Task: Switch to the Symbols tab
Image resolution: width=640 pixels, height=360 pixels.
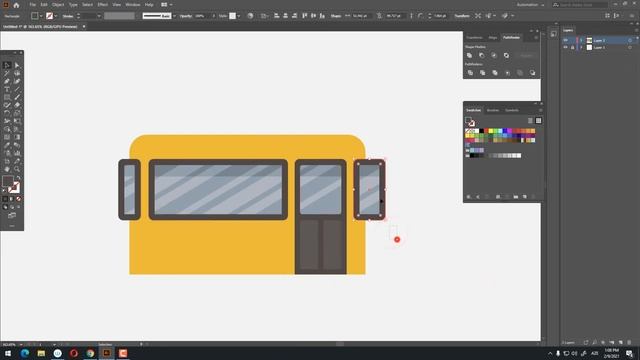Action: [x=512, y=110]
